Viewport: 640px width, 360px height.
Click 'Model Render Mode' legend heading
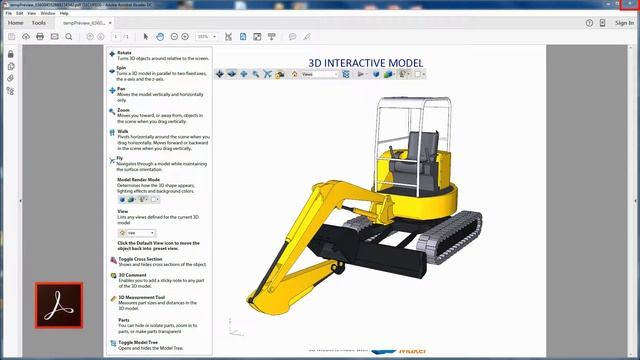pos(138,180)
